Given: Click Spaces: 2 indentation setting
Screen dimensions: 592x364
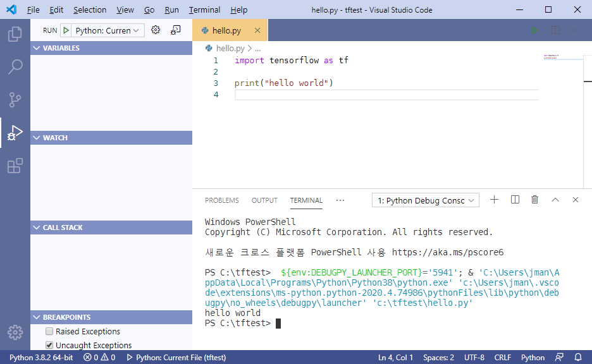Looking at the screenshot, I should tap(438, 357).
